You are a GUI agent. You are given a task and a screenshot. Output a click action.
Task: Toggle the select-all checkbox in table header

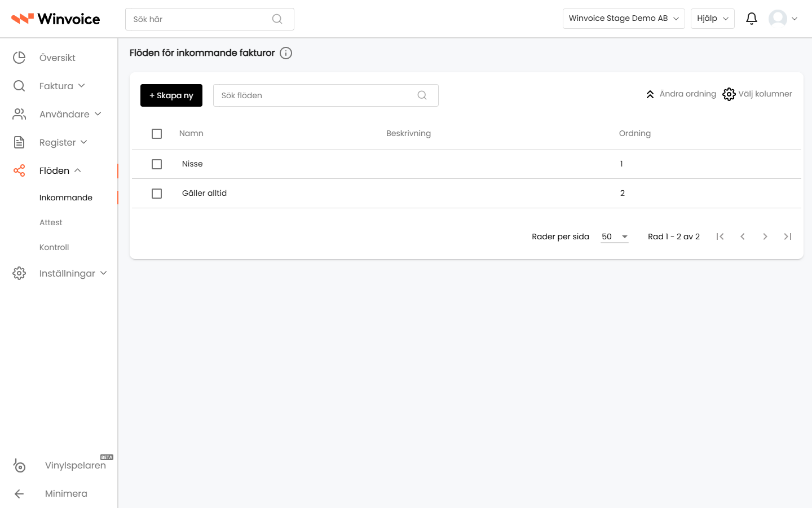coord(157,134)
